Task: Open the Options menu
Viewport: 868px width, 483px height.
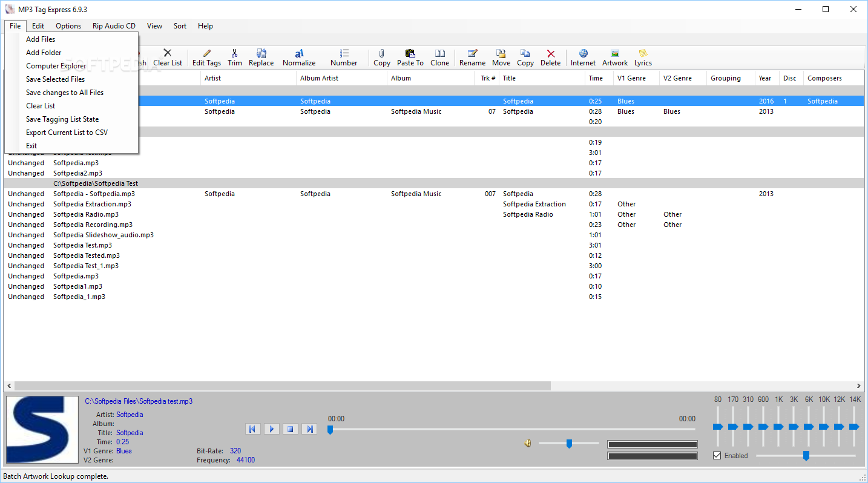Action: (x=68, y=26)
